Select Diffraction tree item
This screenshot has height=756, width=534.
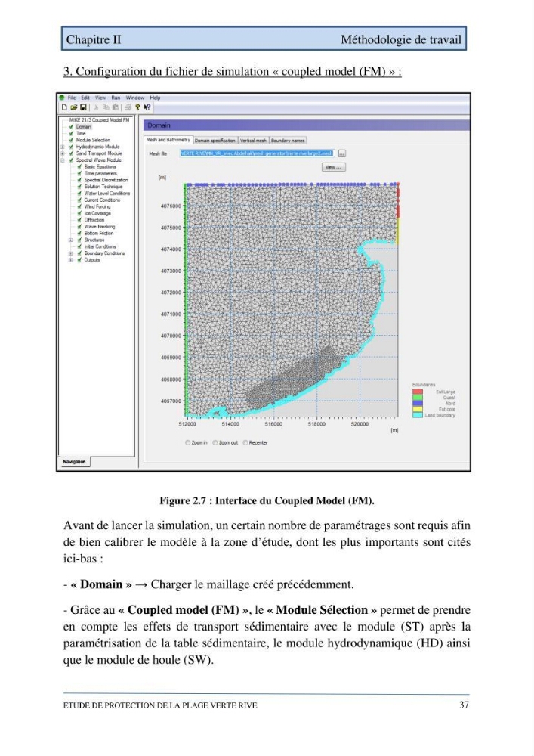94,220
